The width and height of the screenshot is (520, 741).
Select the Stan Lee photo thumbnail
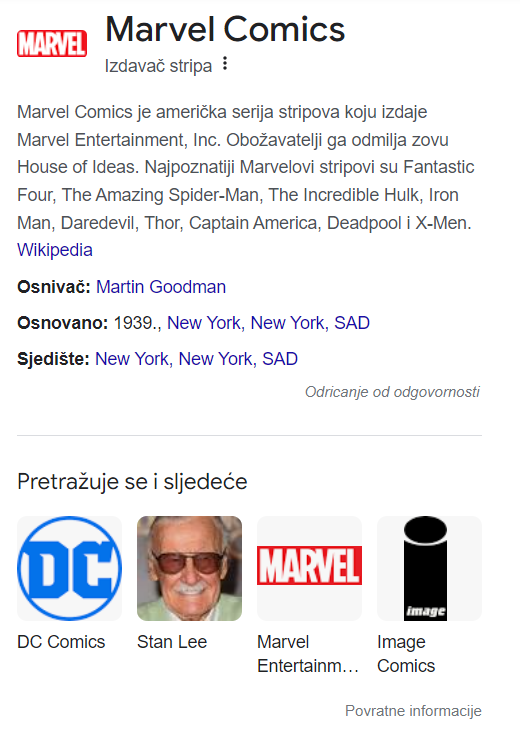(x=190, y=568)
